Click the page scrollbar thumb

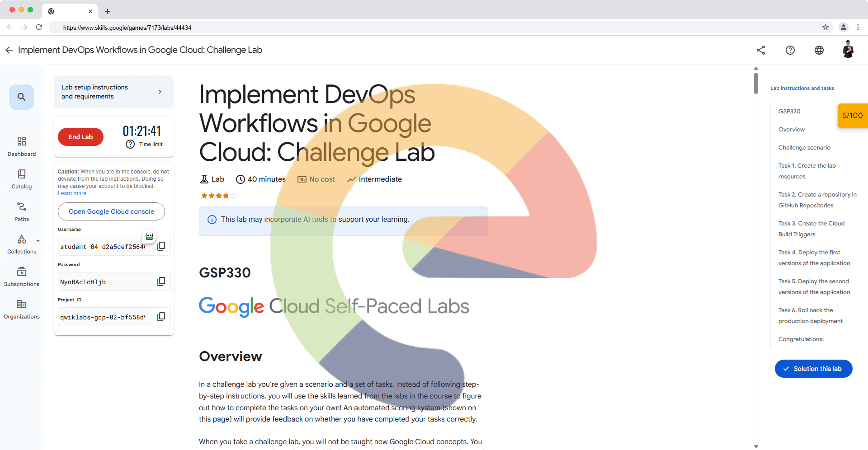(756, 83)
